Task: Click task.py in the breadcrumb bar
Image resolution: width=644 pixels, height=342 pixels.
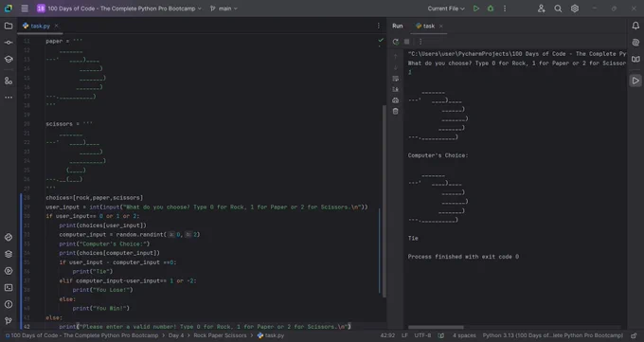Action: (x=271, y=335)
